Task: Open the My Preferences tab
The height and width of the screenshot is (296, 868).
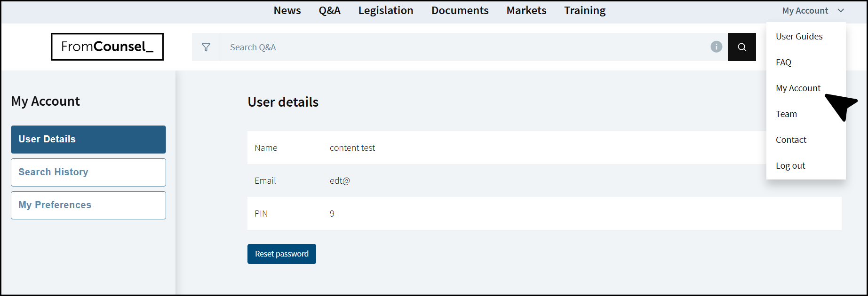Action: tap(88, 205)
